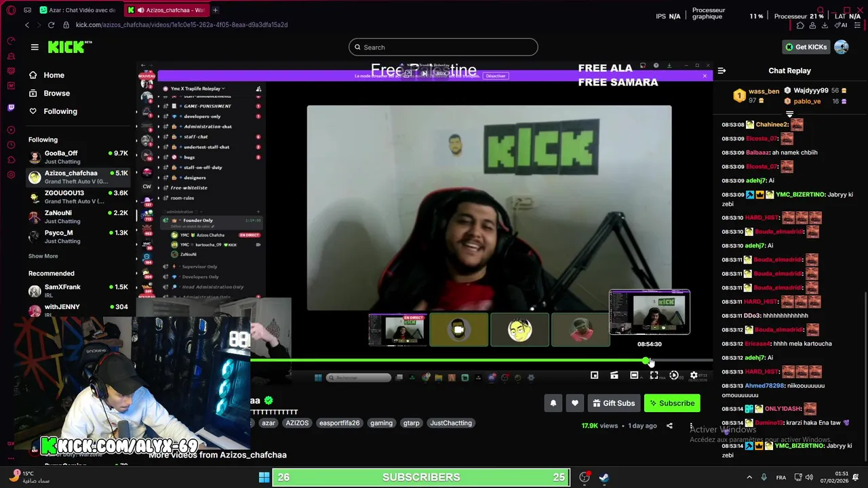Open the Opera browser menu icon
This screenshot has width=868, height=488.
pos(12,10)
